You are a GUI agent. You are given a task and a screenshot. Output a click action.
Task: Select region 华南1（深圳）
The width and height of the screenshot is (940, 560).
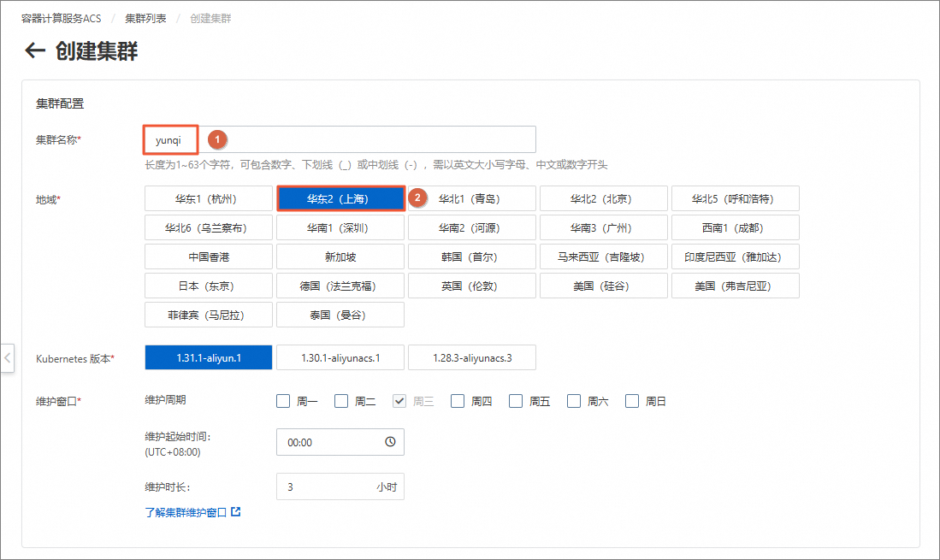[x=340, y=227]
